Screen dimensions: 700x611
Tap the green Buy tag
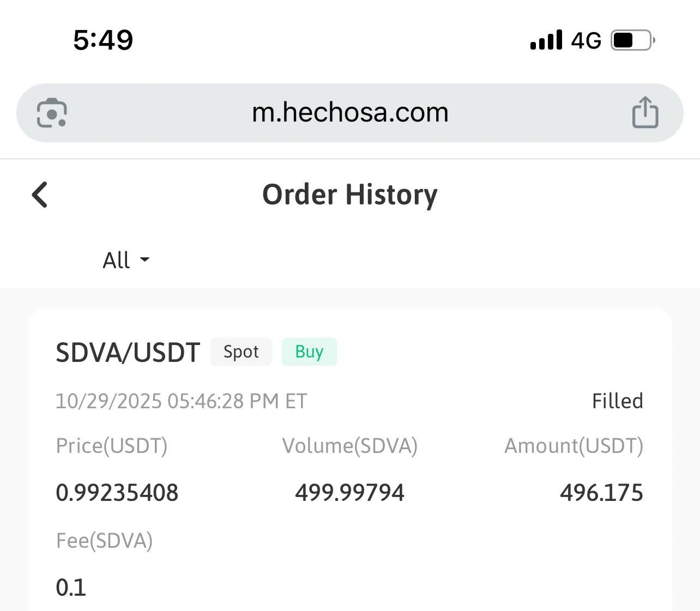pos(309,352)
